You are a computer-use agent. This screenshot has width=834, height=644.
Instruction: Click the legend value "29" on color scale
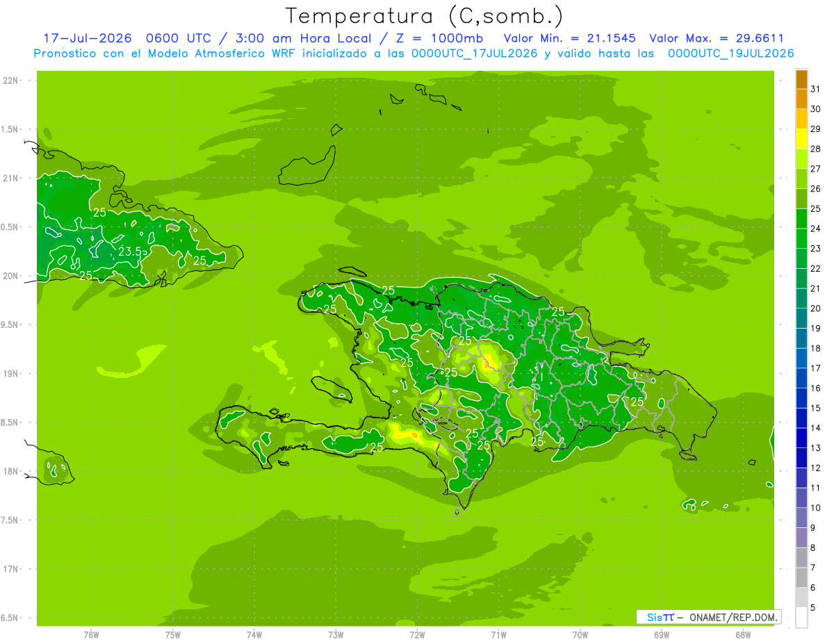pos(815,129)
